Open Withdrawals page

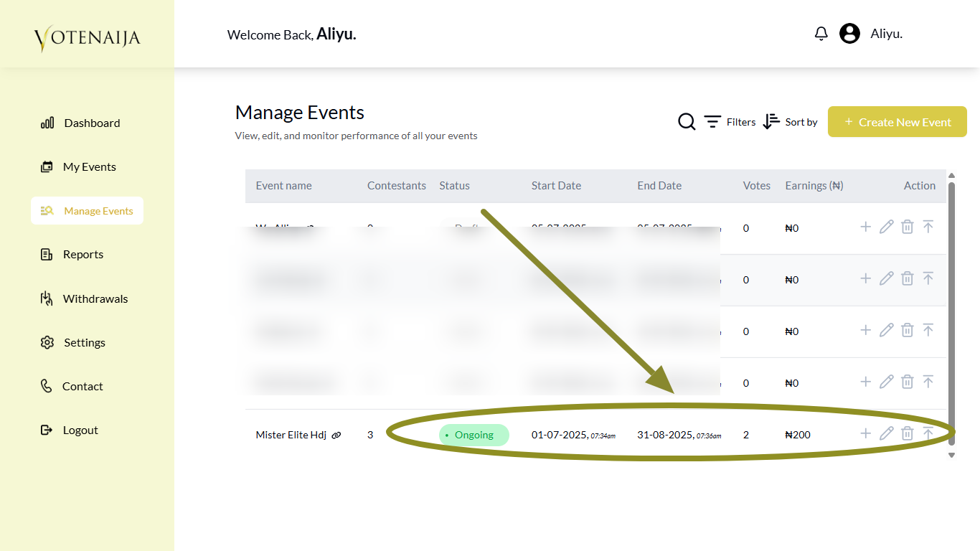pos(84,298)
